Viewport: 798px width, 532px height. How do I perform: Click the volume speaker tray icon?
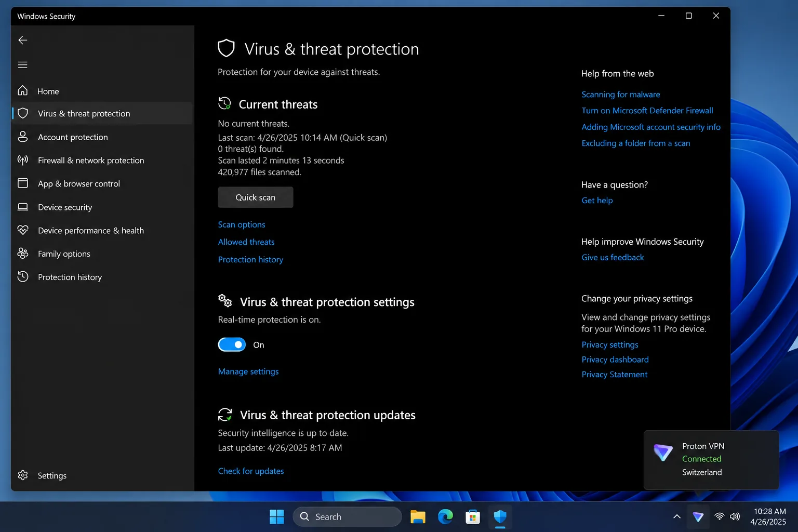point(735,517)
